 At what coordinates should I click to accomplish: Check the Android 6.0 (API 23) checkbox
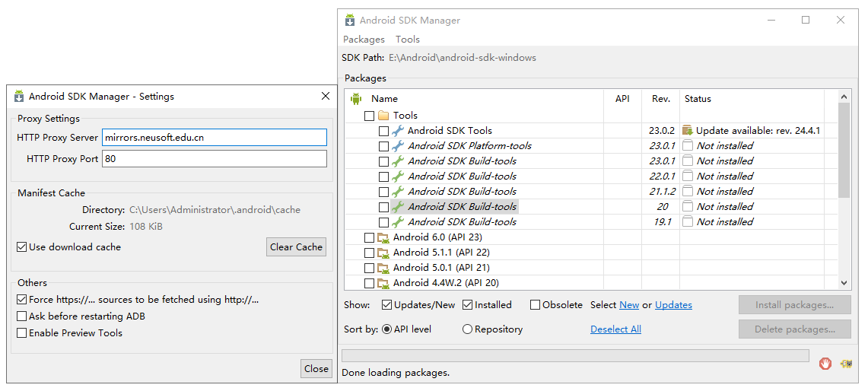(369, 238)
